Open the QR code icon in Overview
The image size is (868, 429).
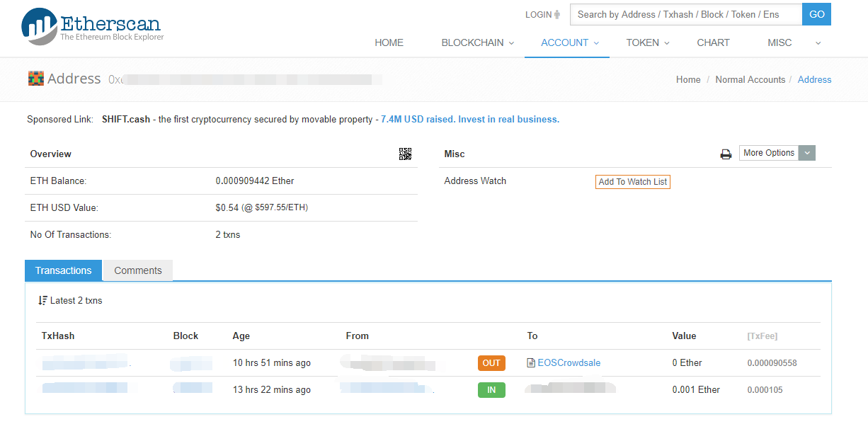pyautogui.click(x=405, y=154)
